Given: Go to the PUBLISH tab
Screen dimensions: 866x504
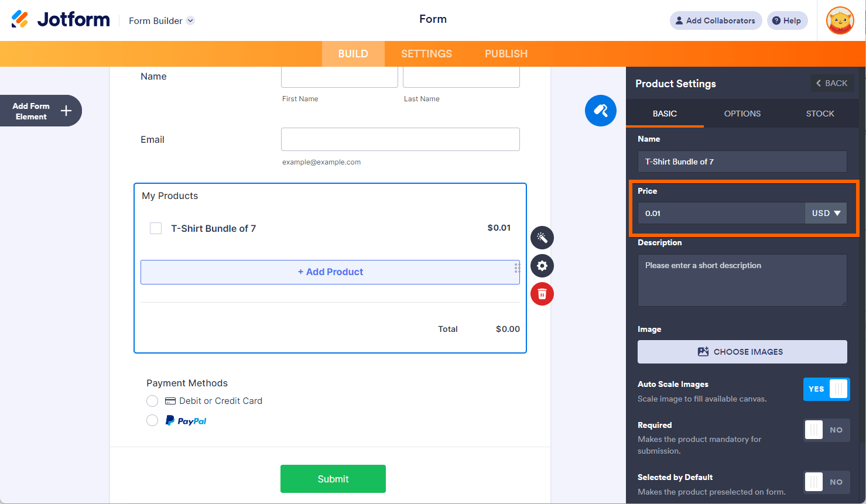Looking at the screenshot, I should click(x=506, y=54).
